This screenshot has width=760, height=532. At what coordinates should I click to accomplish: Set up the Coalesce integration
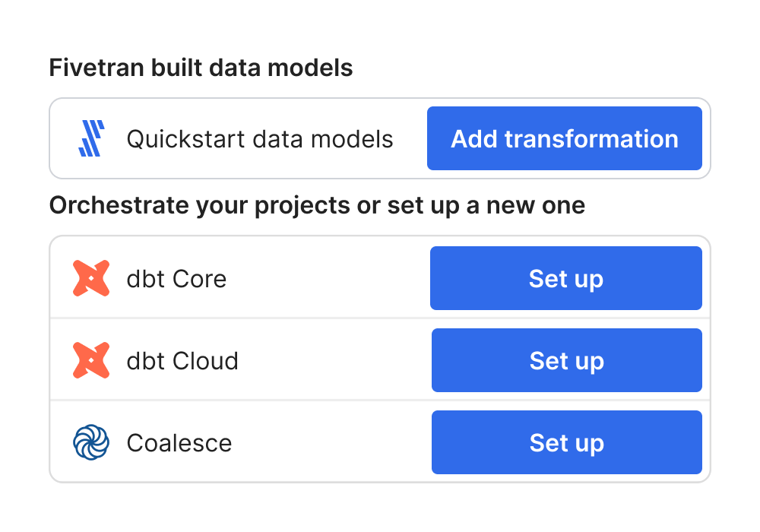(x=567, y=442)
